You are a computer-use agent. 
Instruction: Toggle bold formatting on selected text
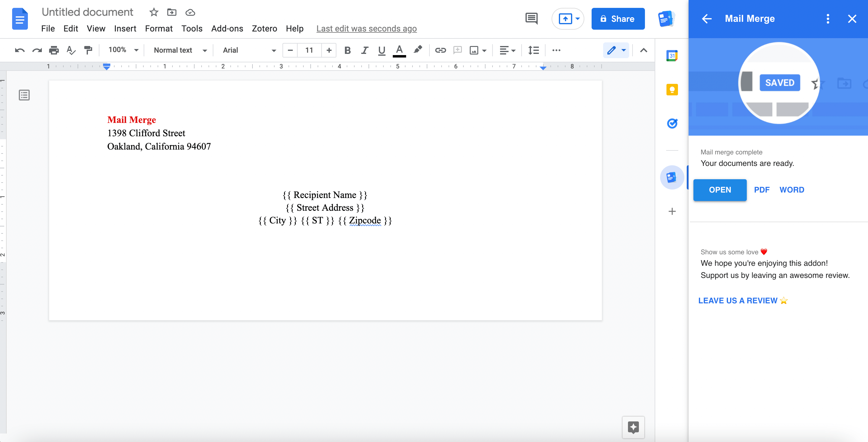[x=348, y=50]
